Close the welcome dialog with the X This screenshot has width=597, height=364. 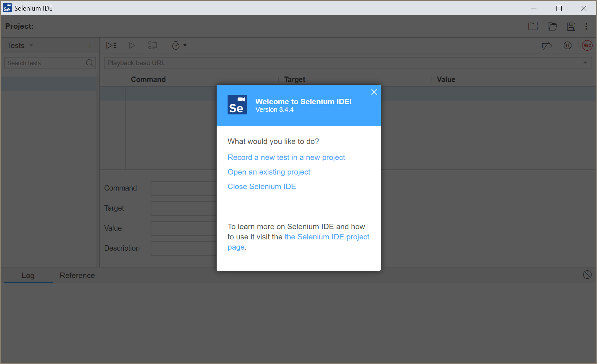pos(374,92)
